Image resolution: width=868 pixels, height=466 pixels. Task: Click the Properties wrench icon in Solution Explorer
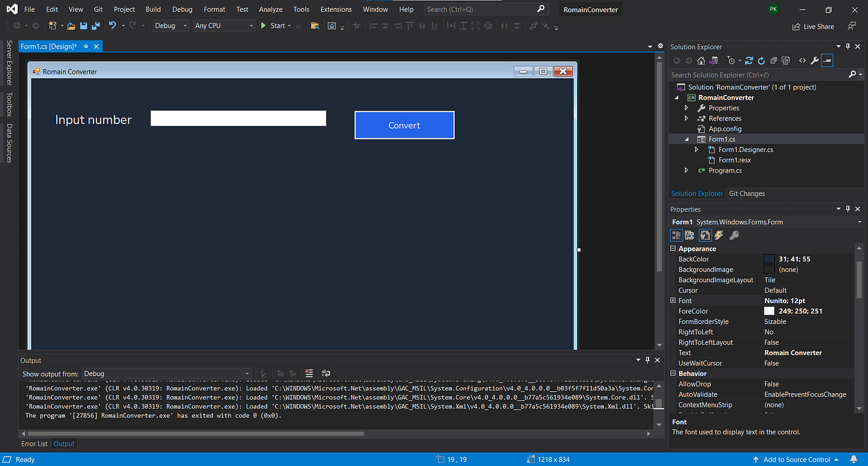pyautogui.click(x=814, y=60)
